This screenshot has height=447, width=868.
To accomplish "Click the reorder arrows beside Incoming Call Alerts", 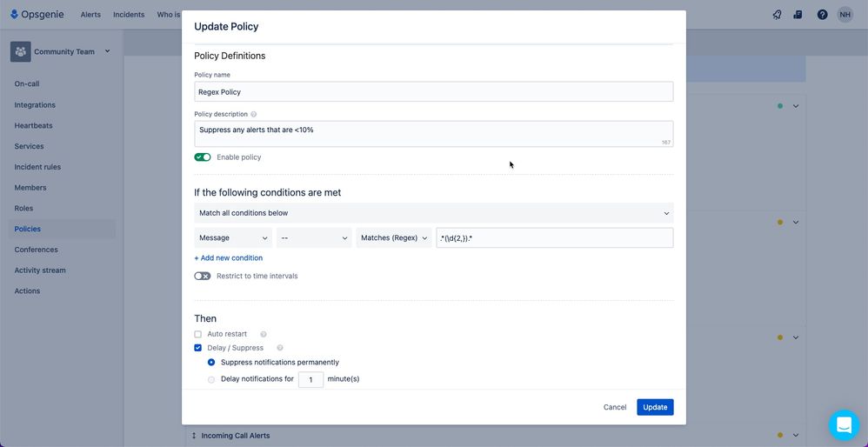I will click(194, 436).
